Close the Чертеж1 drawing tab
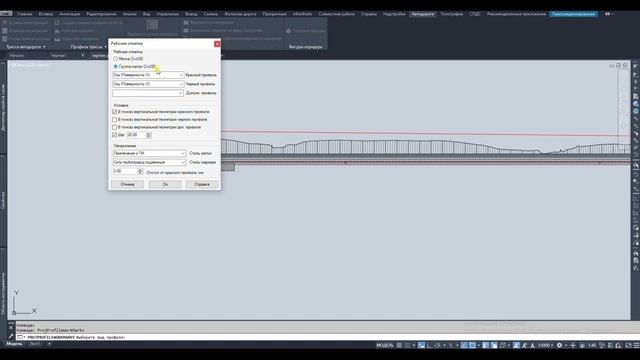The image size is (640, 360). (x=83, y=56)
